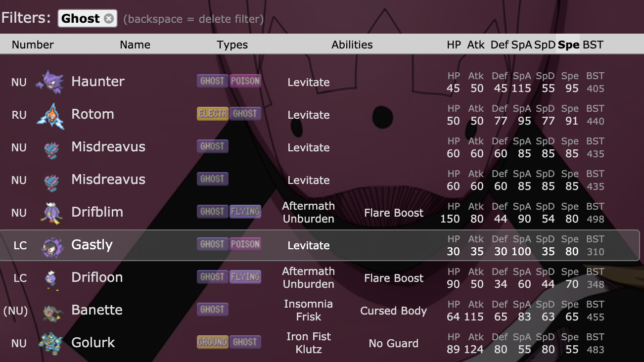The width and height of the screenshot is (644, 362).
Task: Click the Ghost type badge on Rotom's row
Action: [x=245, y=114]
